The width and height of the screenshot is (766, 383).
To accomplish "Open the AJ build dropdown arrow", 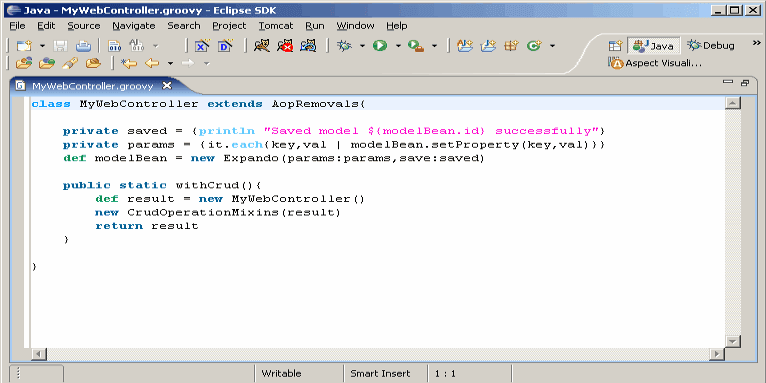I will 156,46.
